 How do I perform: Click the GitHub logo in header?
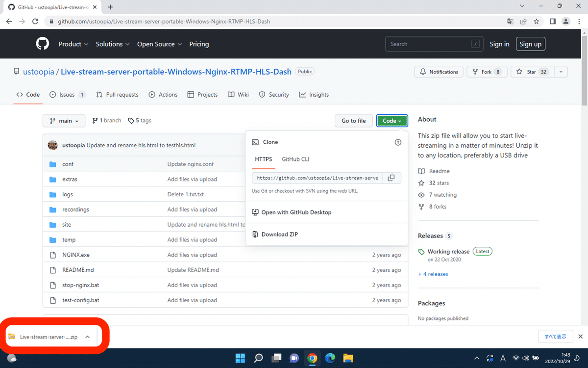43,44
